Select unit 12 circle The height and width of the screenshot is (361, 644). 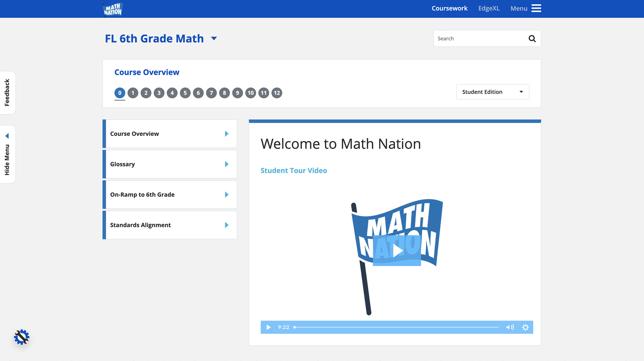pos(277,93)
